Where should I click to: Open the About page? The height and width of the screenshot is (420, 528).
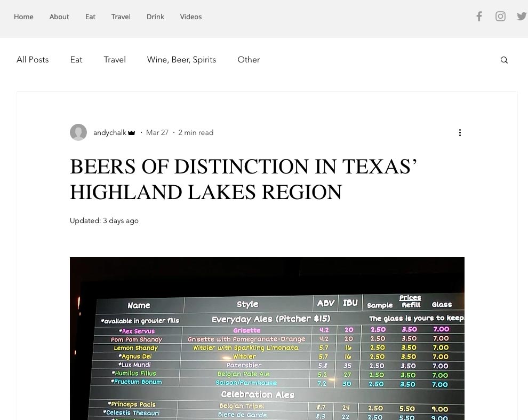coord(59,17)
